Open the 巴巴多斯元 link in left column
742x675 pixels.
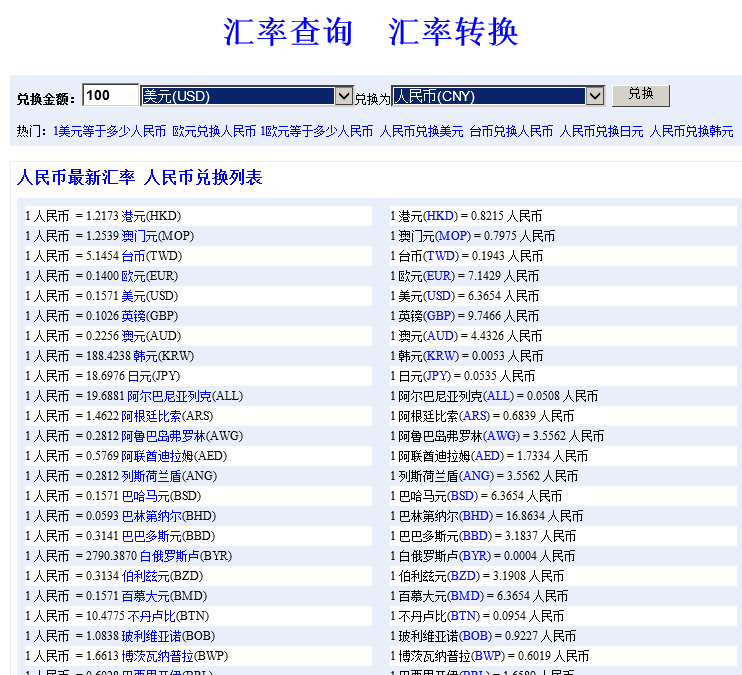151,536
